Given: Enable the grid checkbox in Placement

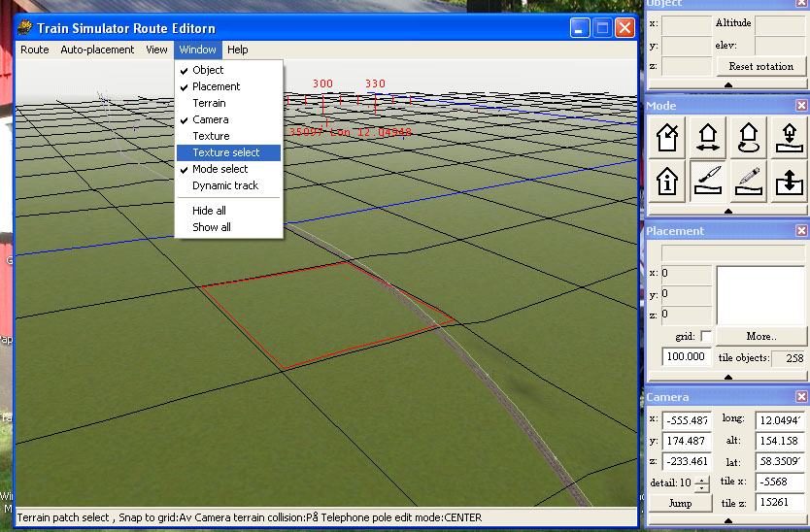Looking at the screenshot, I should 706,336.
